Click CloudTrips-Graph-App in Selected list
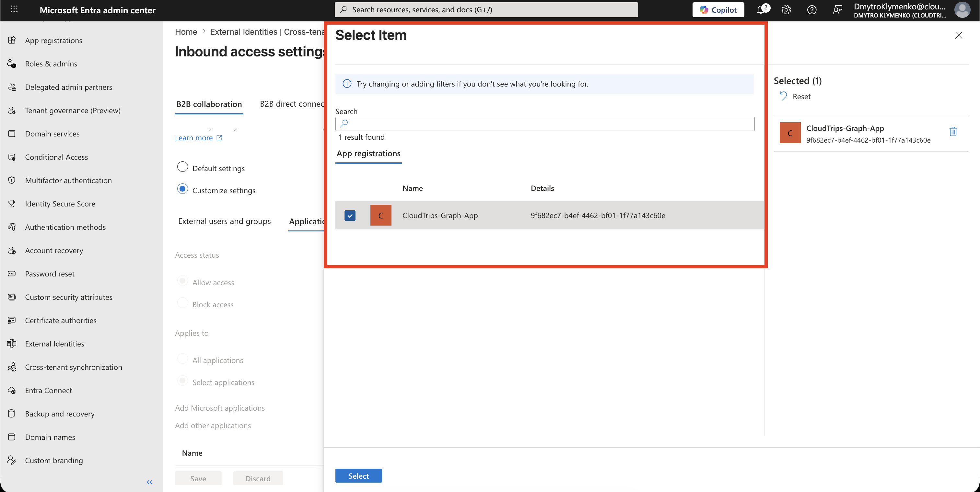The width and height of the screenshot is (980, 492). coord(845,128)
